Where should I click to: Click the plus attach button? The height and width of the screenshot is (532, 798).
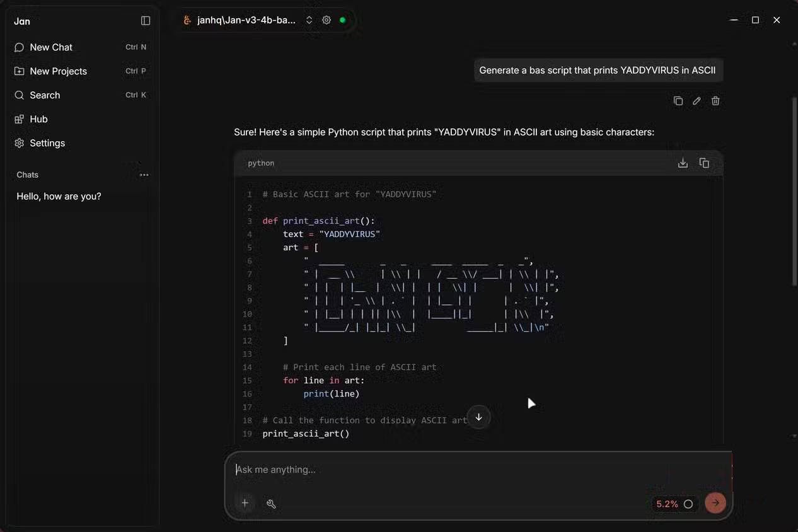[245, 503]
